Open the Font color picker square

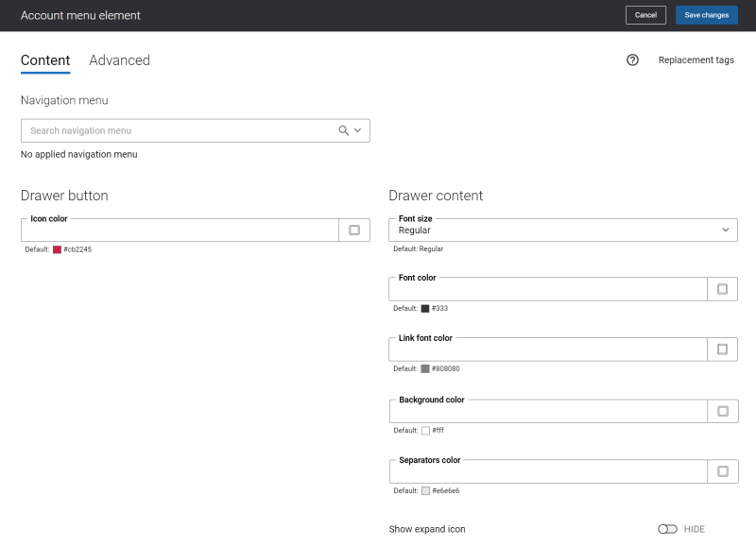[722, 289]
